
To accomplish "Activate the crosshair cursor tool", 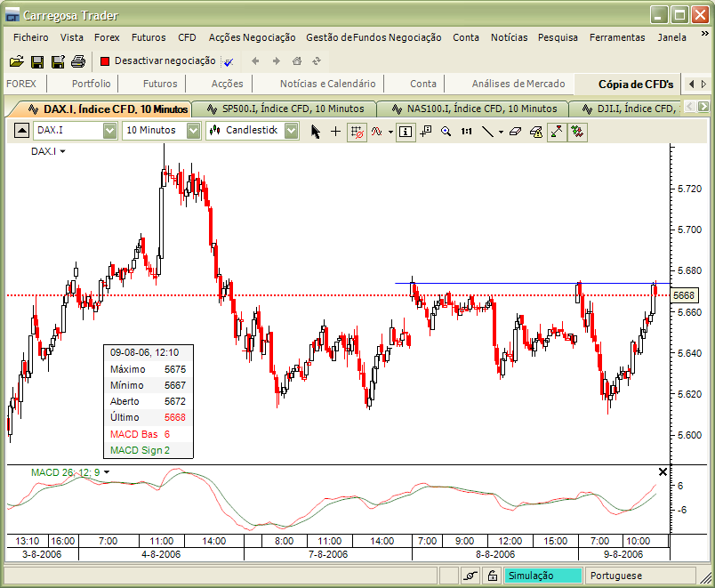I will click(335, 131).
